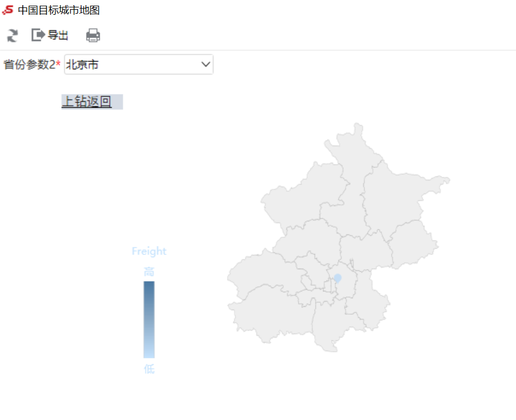
Task: Click the refresh icon in the toolbar
Action: point(13,35)
